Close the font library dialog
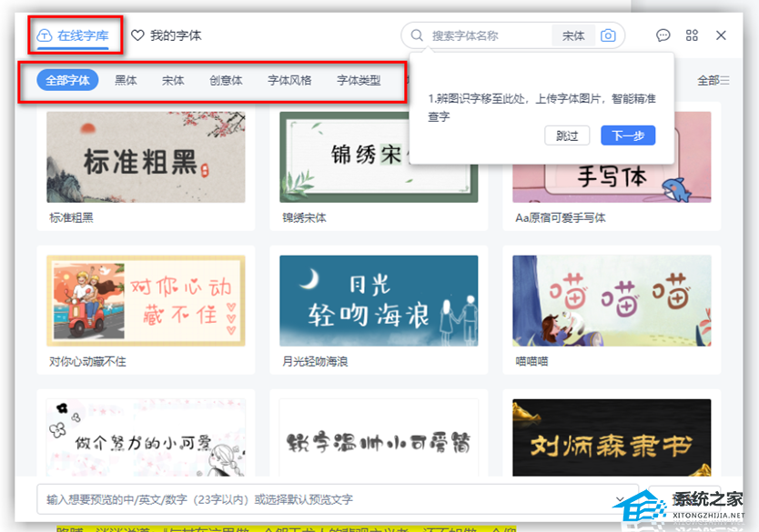 click(x=721, y=35)
